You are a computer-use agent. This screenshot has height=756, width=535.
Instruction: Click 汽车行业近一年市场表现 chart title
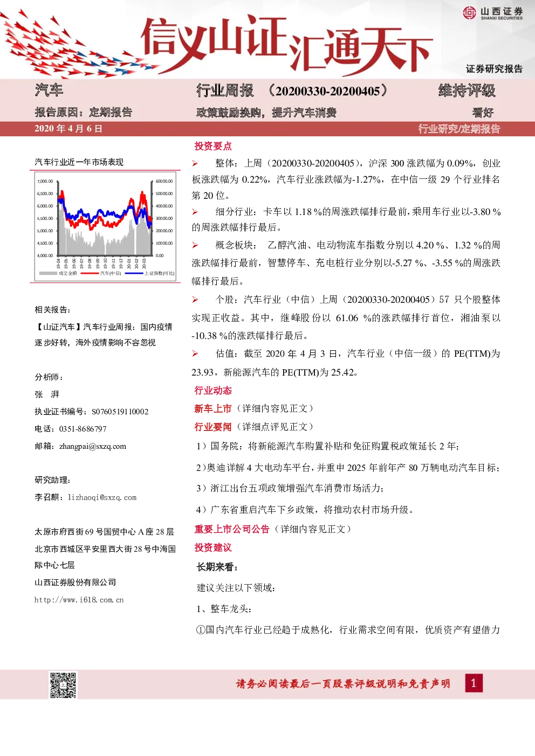click(79, 162)
